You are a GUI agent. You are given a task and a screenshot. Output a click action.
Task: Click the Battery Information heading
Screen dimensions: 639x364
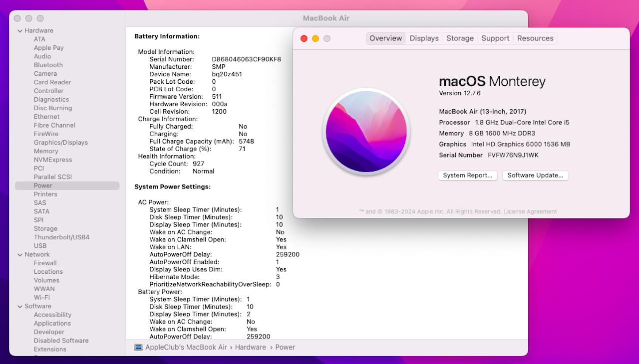pyautogui.click(x=167, y=36)
